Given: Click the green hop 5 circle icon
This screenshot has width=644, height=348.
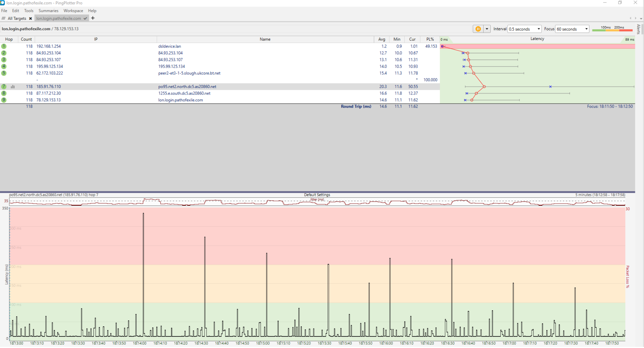Looking at the screenshot, I should [4, 73].
